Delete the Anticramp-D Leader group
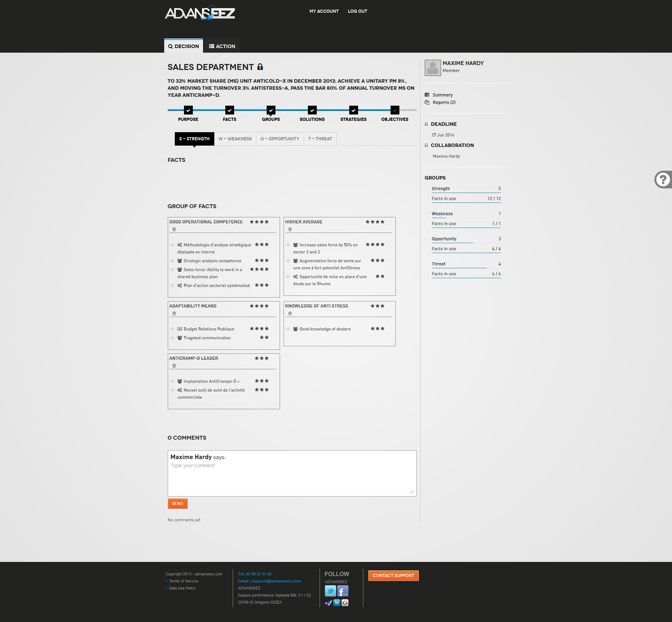 (x=174, y=366)
